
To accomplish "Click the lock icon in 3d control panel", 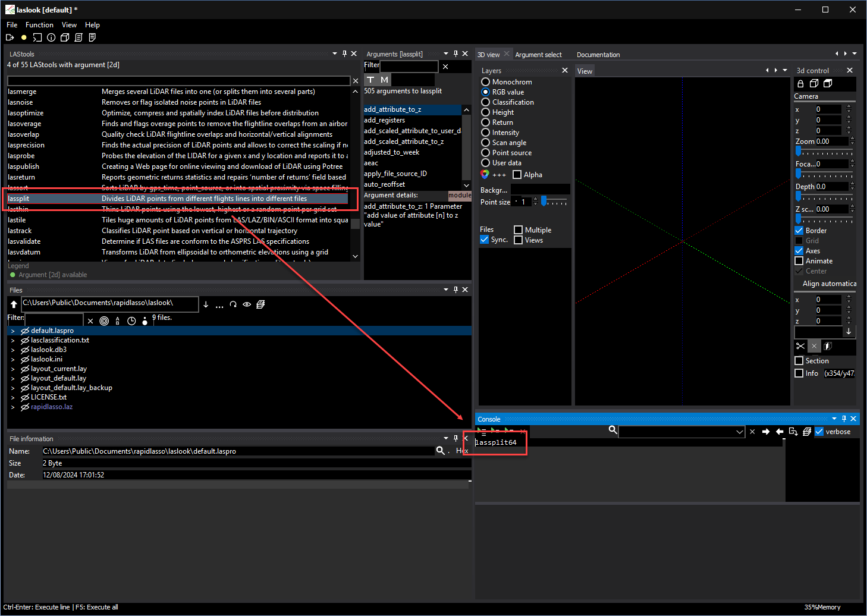I will coord(800,84).
